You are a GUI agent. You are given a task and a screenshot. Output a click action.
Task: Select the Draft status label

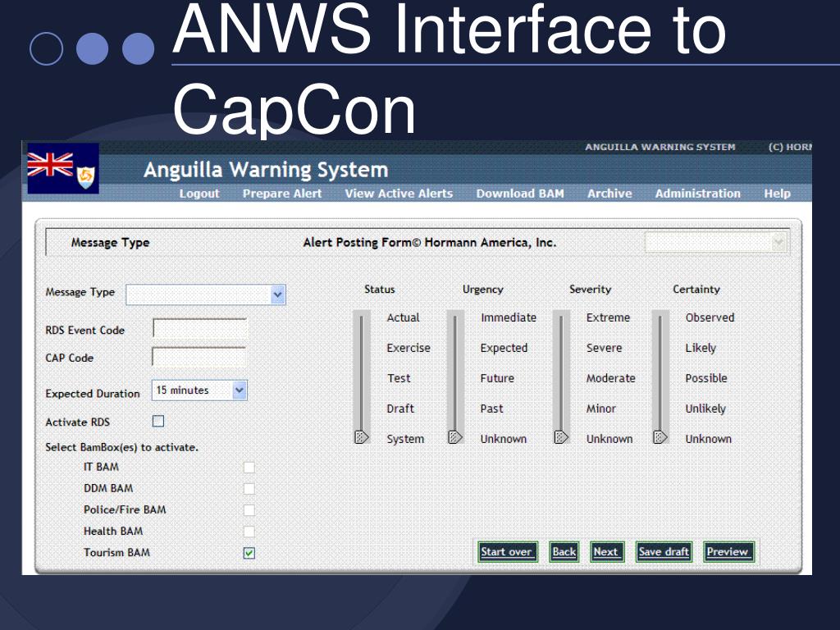[x=400, y=409]
